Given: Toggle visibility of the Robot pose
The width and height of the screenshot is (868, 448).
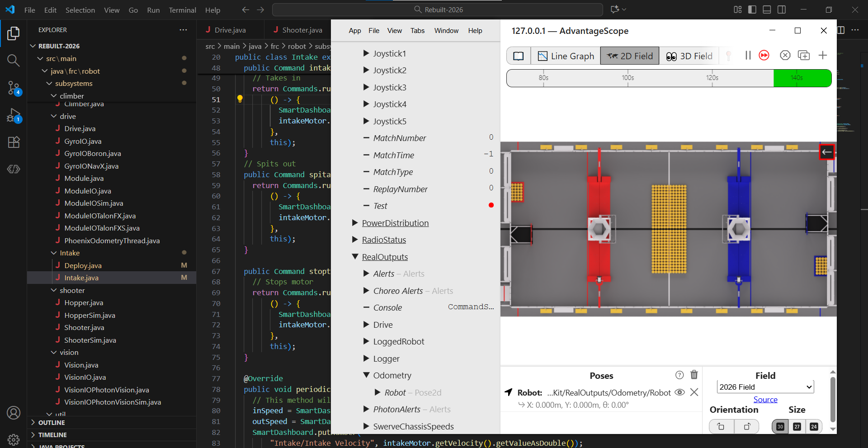Looking at the screenshot, I should coord(679,392).
